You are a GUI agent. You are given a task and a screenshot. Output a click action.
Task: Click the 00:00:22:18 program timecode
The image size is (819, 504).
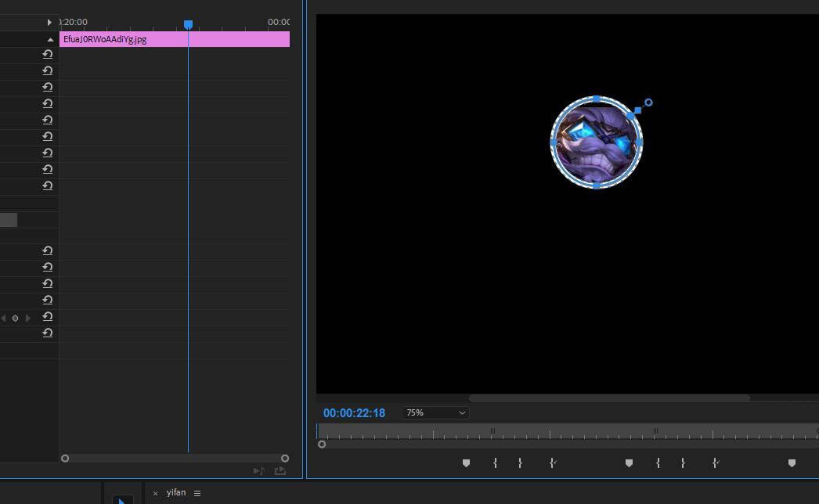point(354,413)
